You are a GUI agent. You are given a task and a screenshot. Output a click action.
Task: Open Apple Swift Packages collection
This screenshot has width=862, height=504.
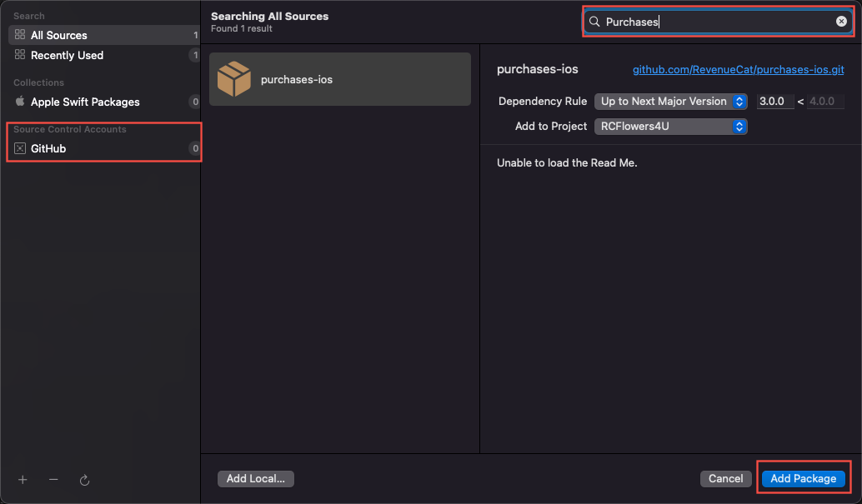point(104,102)
